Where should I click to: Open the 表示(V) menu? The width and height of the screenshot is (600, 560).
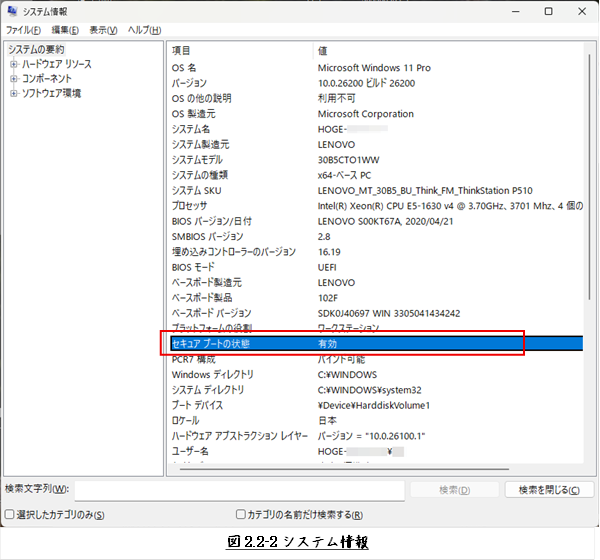(x=105, y=30)
